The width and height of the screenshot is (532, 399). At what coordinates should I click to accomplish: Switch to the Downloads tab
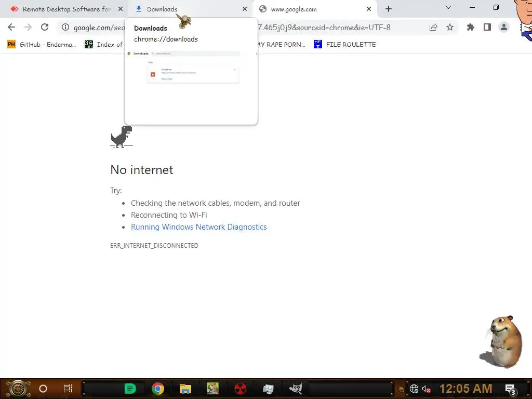pos(191,9)
